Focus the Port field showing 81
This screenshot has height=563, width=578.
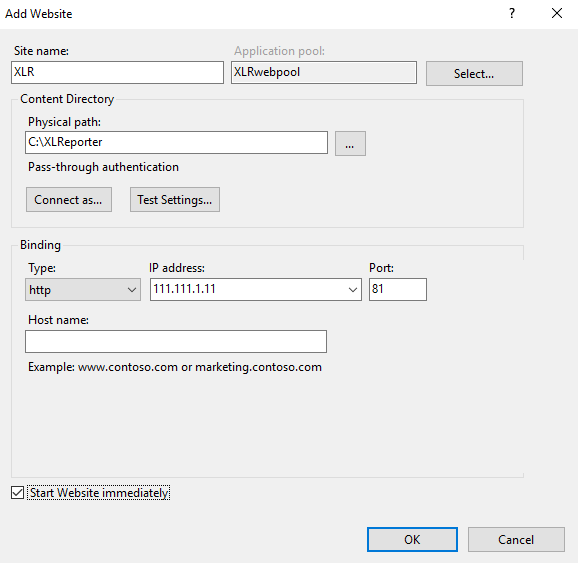click(398, 289)
